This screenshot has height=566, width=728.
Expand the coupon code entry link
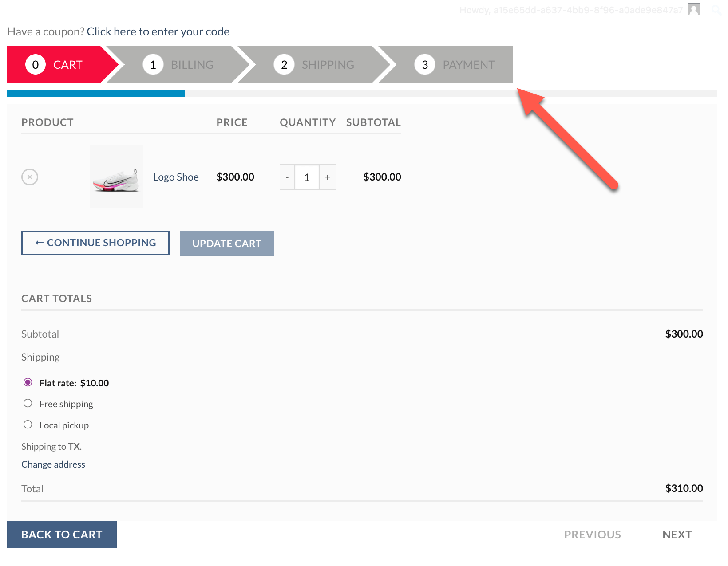click(x=158, y=31)
